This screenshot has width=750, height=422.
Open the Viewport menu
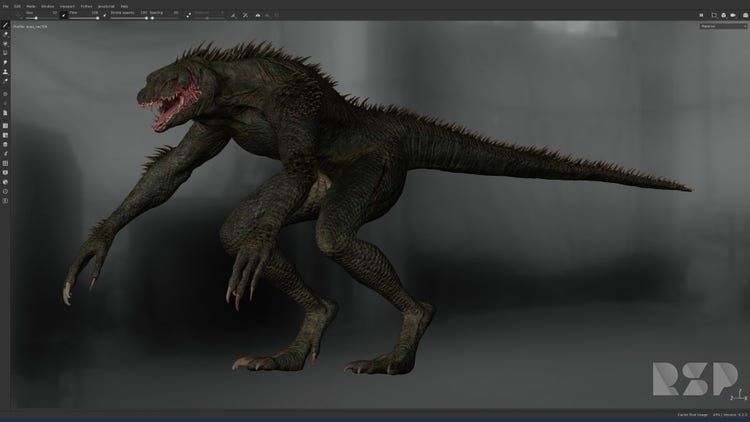pos(66,5)
